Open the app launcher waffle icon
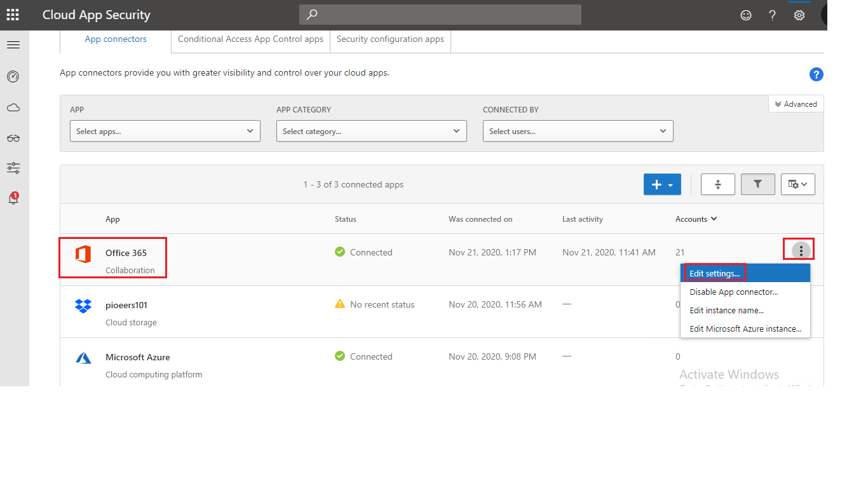 [13, 15]
